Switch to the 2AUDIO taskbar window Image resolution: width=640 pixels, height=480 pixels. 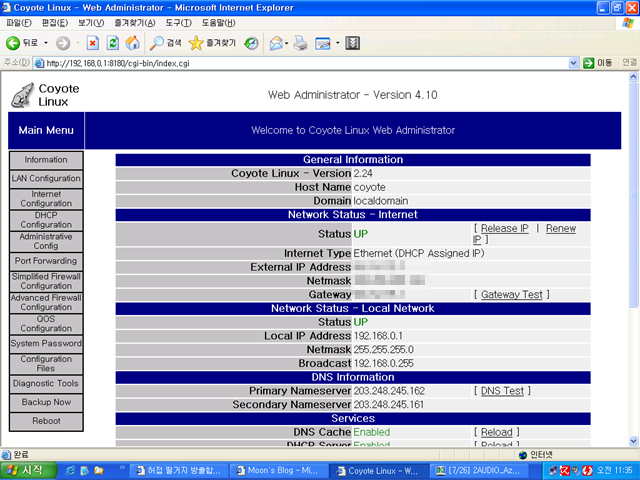(478, 471)
